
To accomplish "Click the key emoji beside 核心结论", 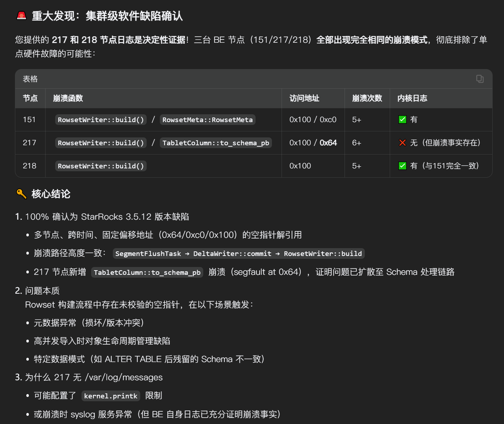I will click(22, 194).
